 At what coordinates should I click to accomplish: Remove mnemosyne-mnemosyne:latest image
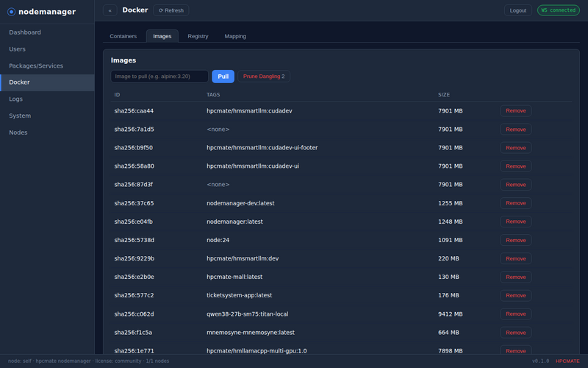point(516,333)
